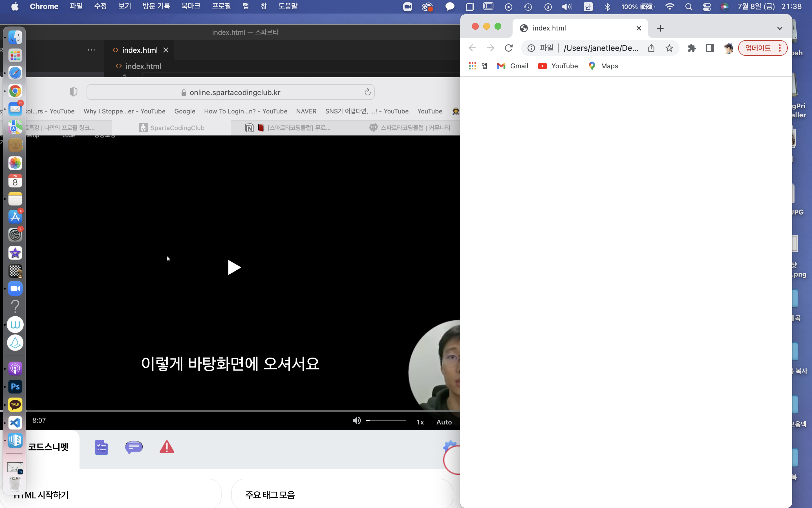Open Finder from the Dock

pyautogui.click(x=15, y=37)
